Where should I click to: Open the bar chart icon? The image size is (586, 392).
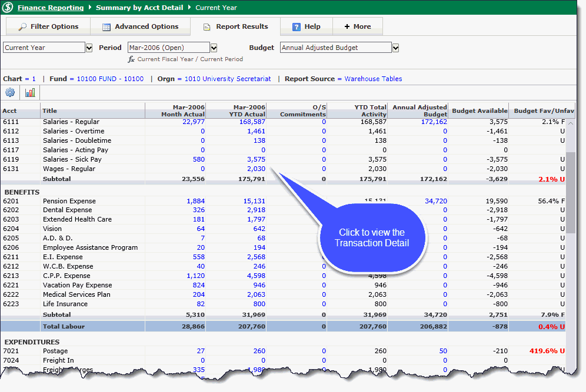[x=30, y=93]
